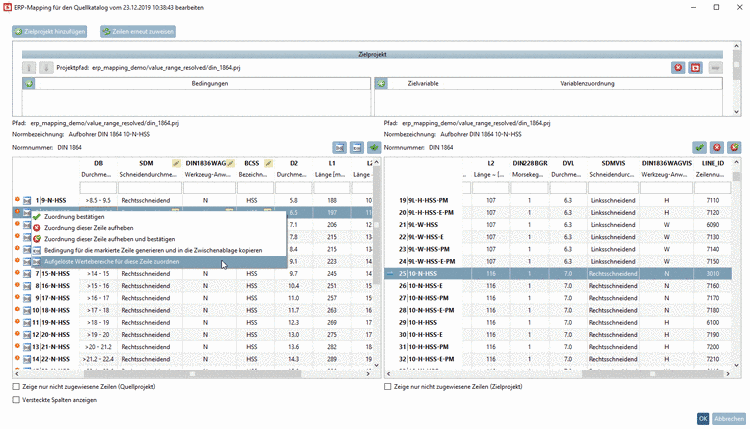Image resolution: width=750 pixels, height=429 pixels.
Task: Toggle Versteckte Spalten anzeigen checkbox
Action: [x=16, y=399]
